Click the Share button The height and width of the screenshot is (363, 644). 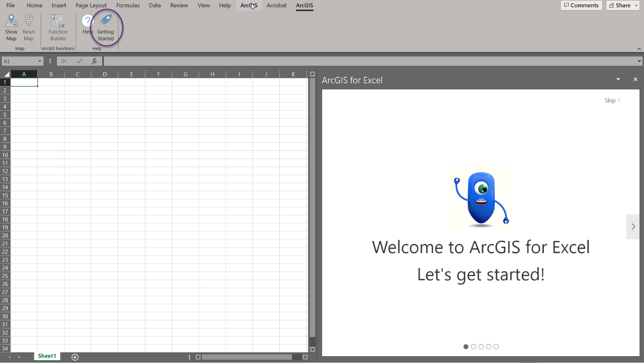(620, 5)
